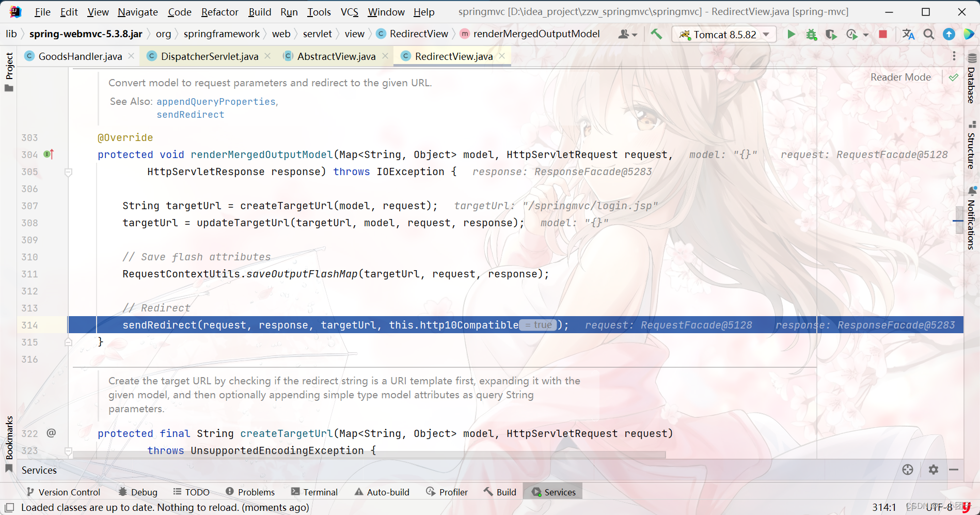Click the 314:1 line position indicator

tap(884, 507)
